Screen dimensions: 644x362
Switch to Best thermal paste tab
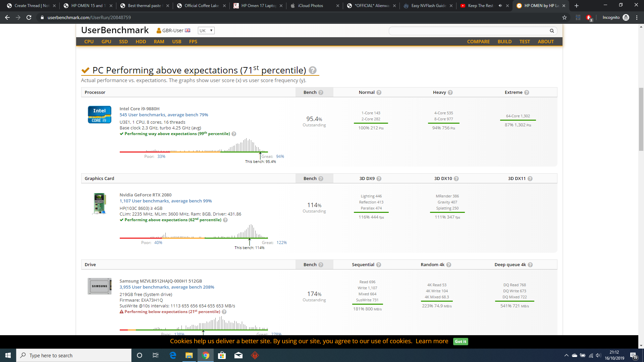click(x=144, y=6)
